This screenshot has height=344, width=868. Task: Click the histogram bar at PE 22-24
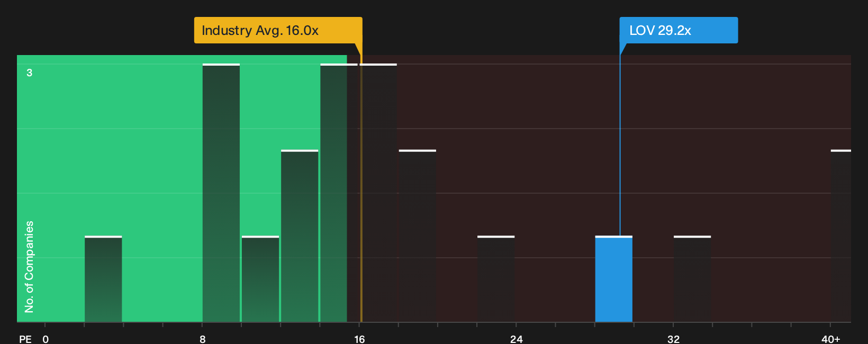pos(496,279)
